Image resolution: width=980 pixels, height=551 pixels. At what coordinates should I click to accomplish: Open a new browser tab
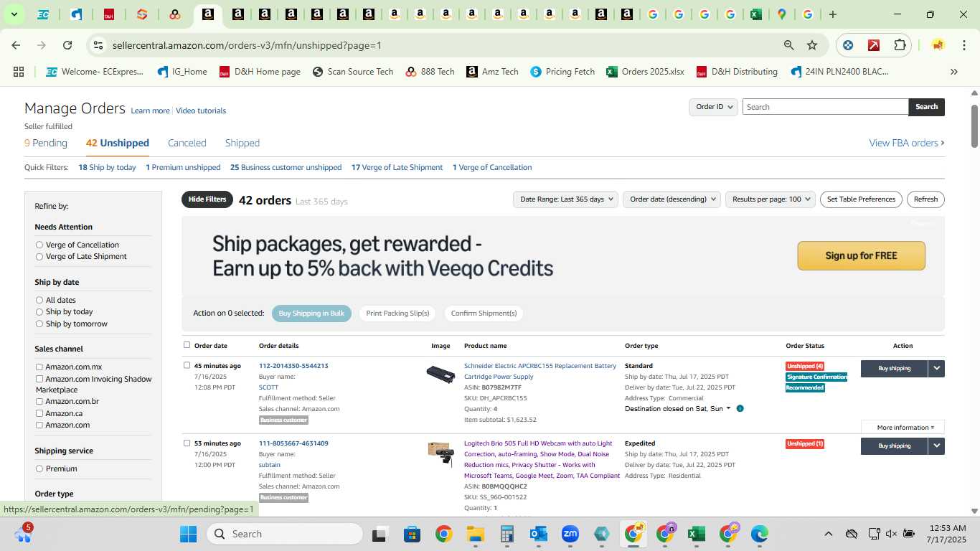tap(832, 14)
